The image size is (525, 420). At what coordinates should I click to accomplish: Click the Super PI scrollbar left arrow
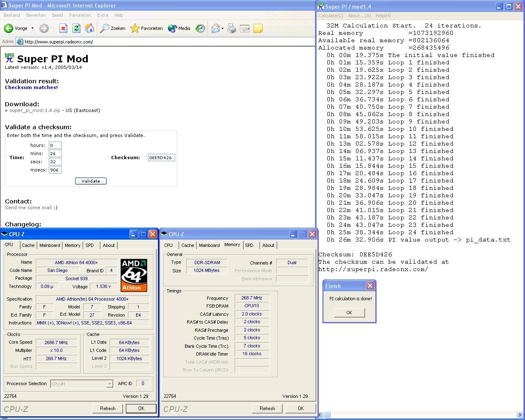321,415
